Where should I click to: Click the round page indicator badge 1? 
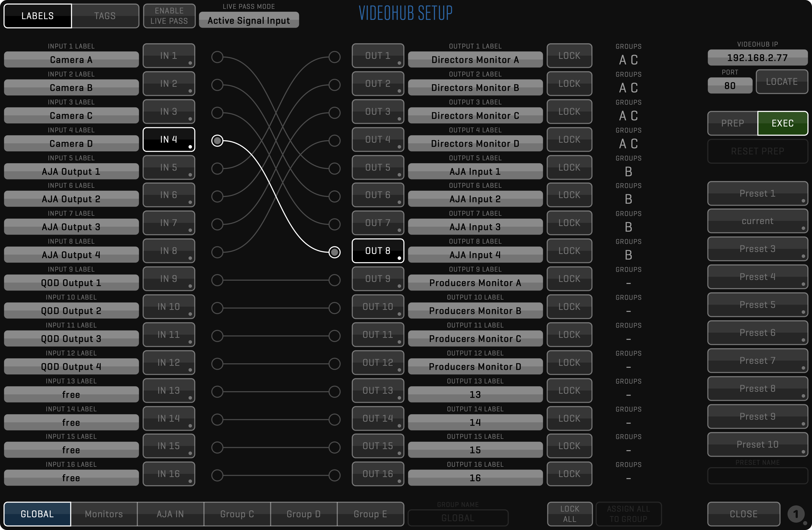(796, 514)
